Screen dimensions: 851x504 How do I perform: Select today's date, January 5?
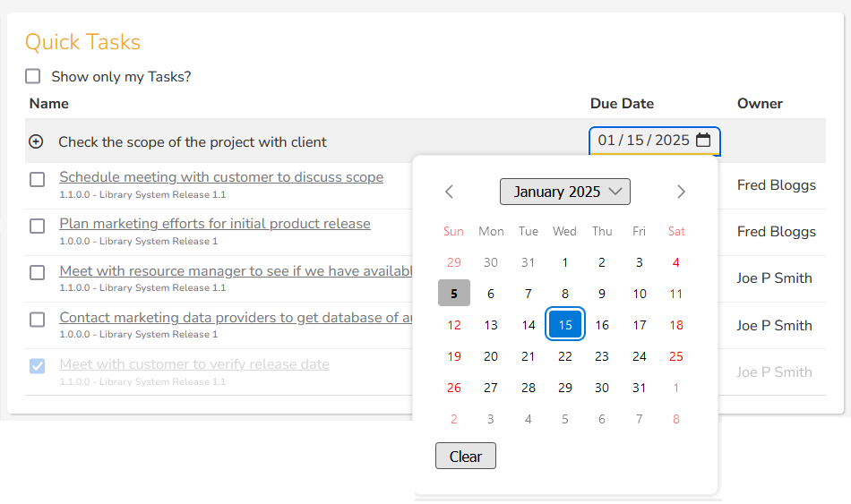454,294
